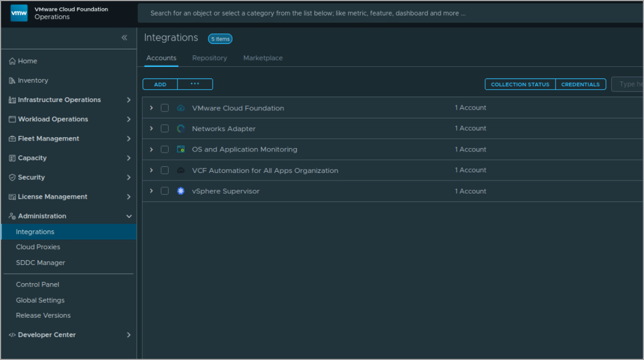Click the global search field
The height and width of the screenshot is (360, 644).
coord(390,13)
